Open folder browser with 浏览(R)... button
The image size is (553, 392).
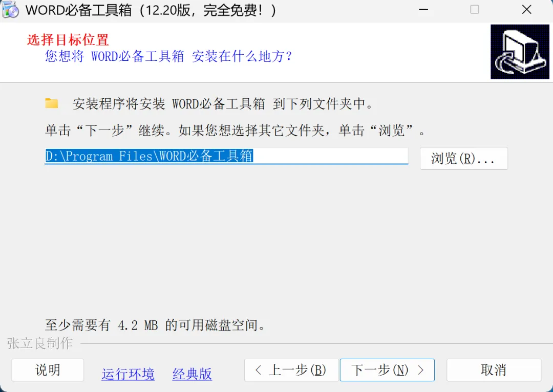[x=464, y=159]
